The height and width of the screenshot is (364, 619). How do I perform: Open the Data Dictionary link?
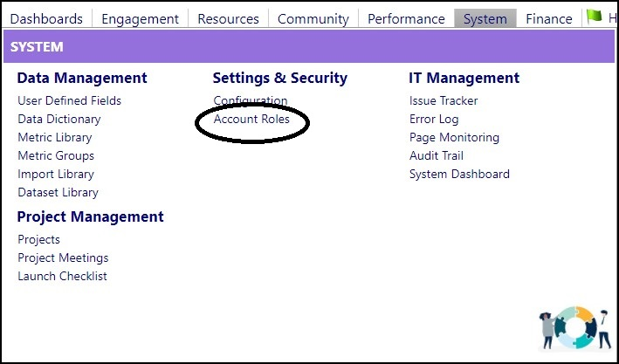(x=59, y=120)
